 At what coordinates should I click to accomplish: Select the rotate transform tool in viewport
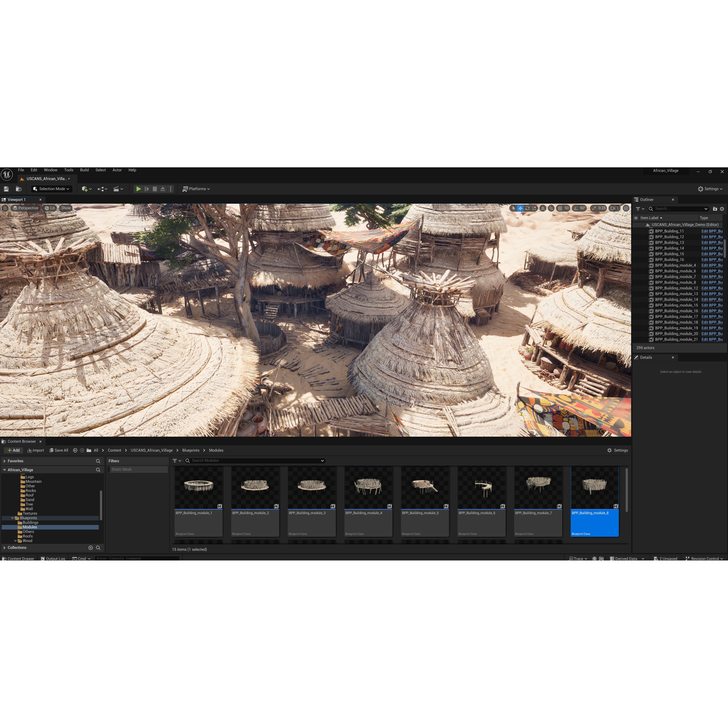527,208
